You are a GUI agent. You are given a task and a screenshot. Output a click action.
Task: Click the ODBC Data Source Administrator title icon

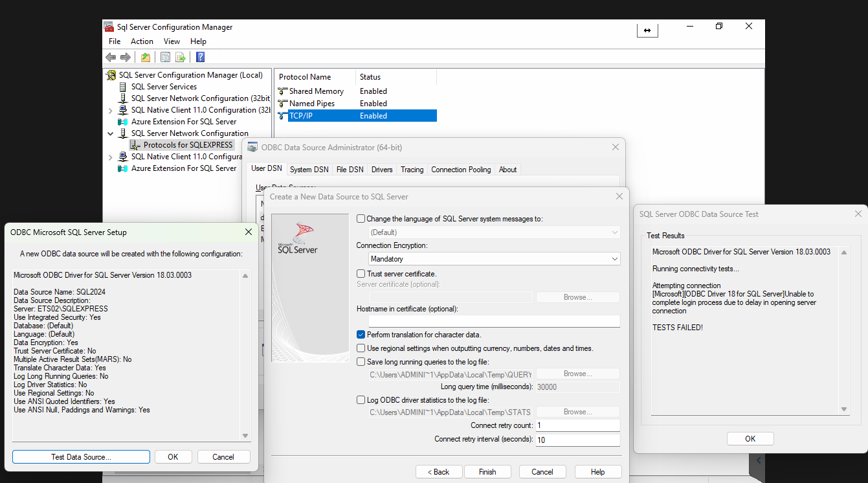coord(252,148)
